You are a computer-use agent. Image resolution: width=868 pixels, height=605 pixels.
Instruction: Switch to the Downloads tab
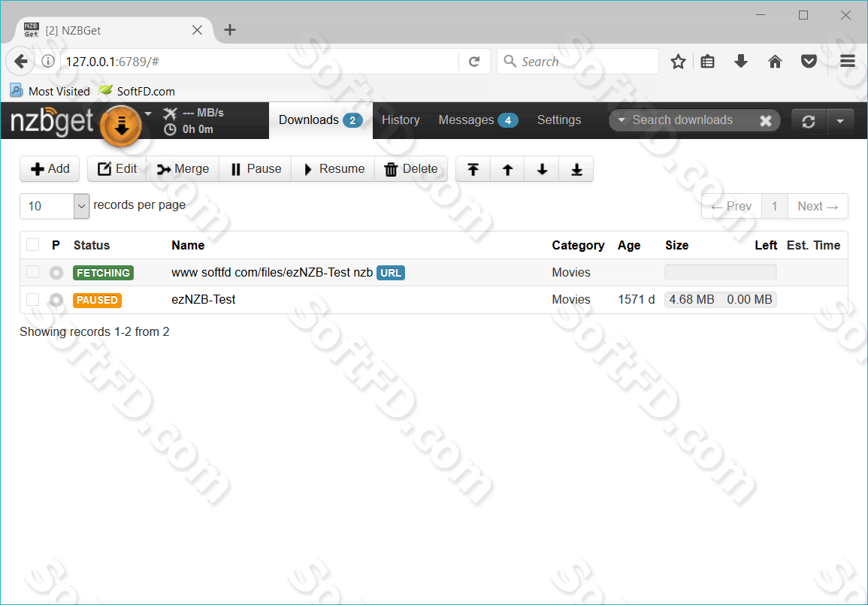click(320, 120)
